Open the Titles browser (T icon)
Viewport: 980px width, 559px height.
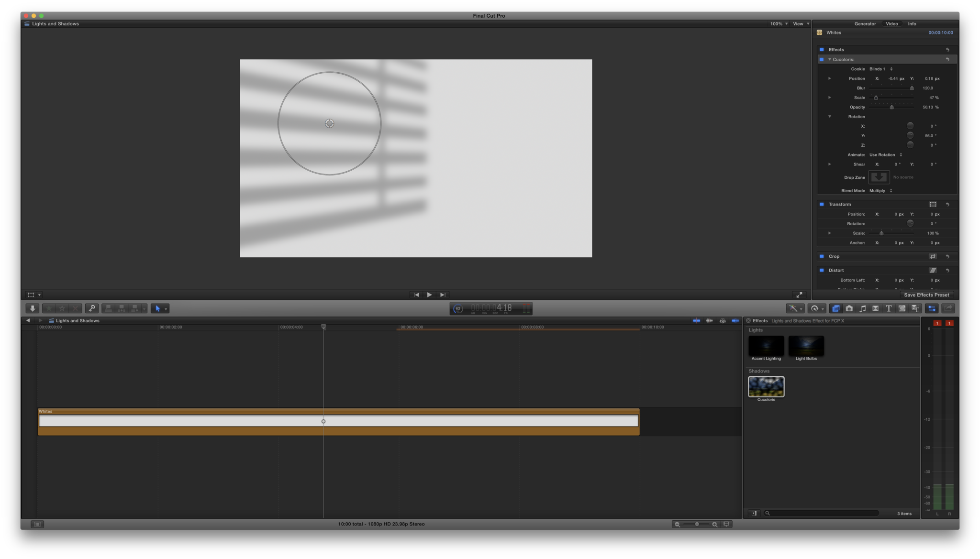click(x=889, y=308)
